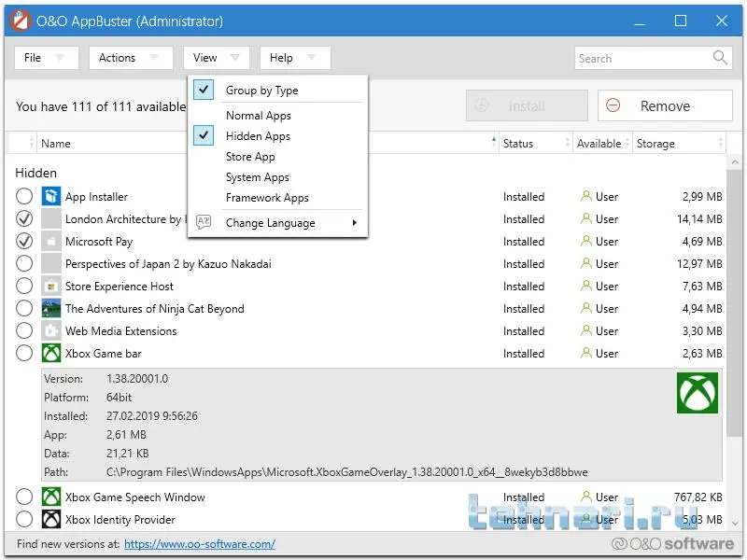Image resolution: width=747 pixels, height=560 pixels.
Task: Click the red minus icon on Remove button
Action: tap(613, 105)
